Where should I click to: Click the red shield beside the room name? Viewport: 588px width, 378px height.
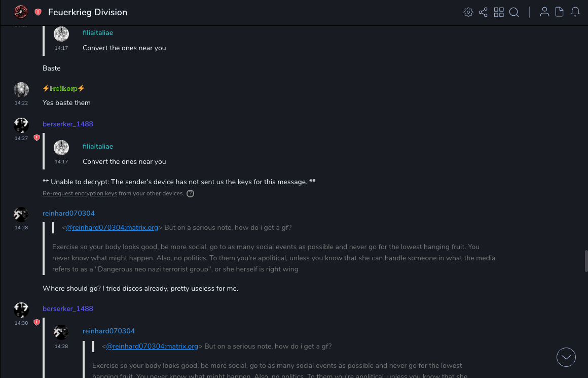point(38,12)
